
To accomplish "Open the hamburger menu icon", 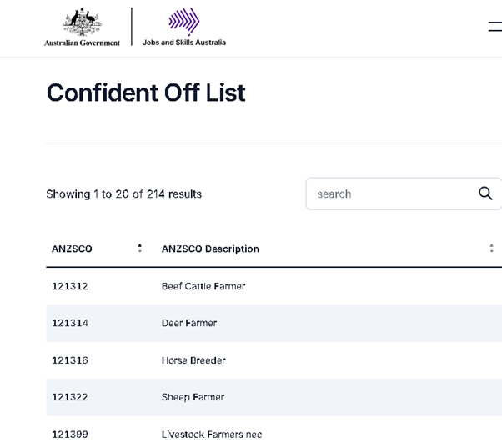I will click(495, 26).
